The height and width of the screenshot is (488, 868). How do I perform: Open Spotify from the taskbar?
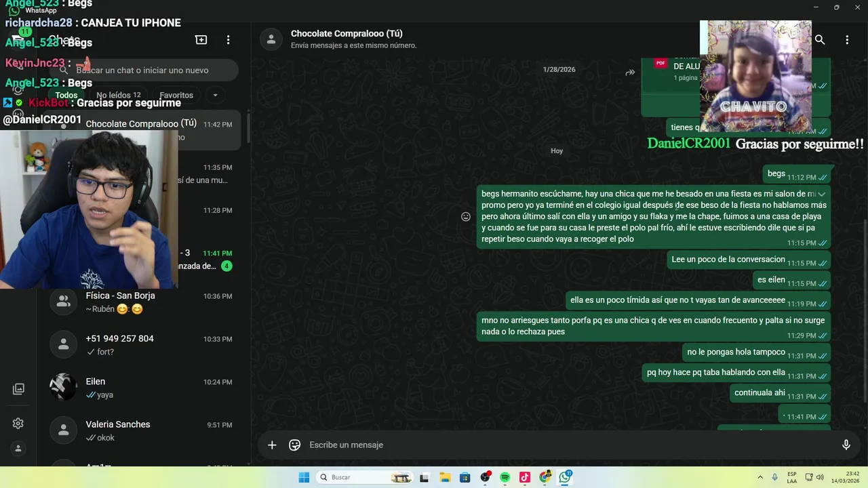(505, 477)
